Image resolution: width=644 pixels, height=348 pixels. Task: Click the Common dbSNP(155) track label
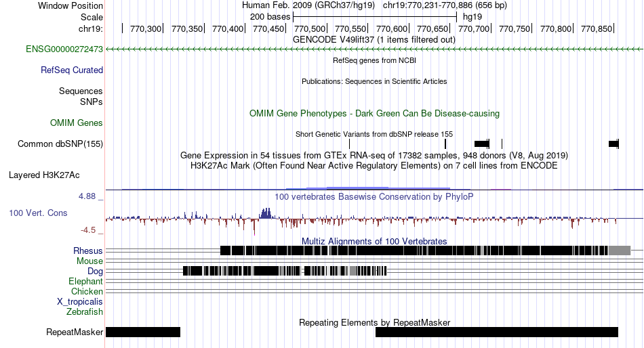(x=60, y=144)
